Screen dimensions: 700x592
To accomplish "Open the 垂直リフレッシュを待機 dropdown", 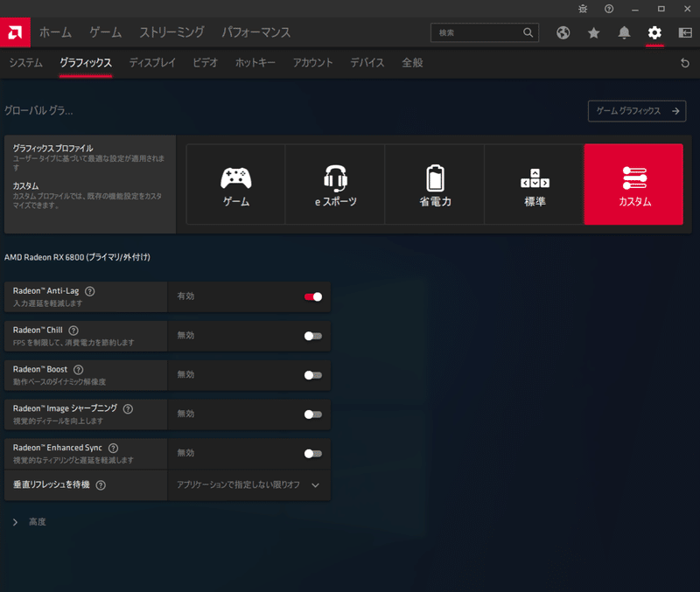I will coord(248,485).
